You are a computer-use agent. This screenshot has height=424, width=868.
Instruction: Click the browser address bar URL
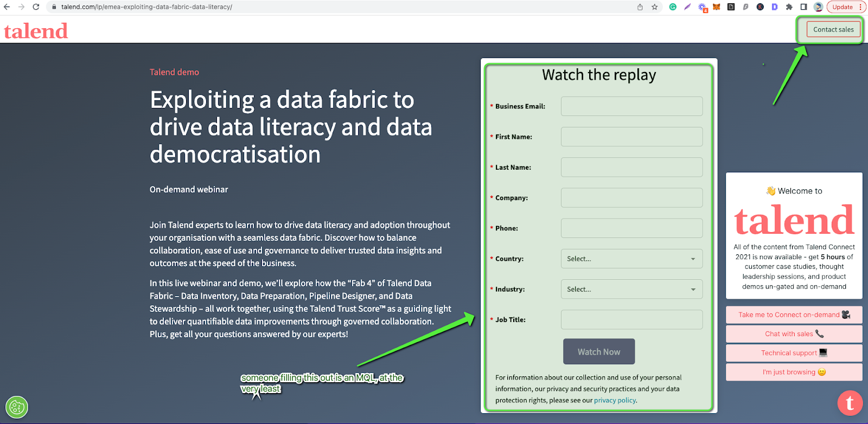pos(146,7)
